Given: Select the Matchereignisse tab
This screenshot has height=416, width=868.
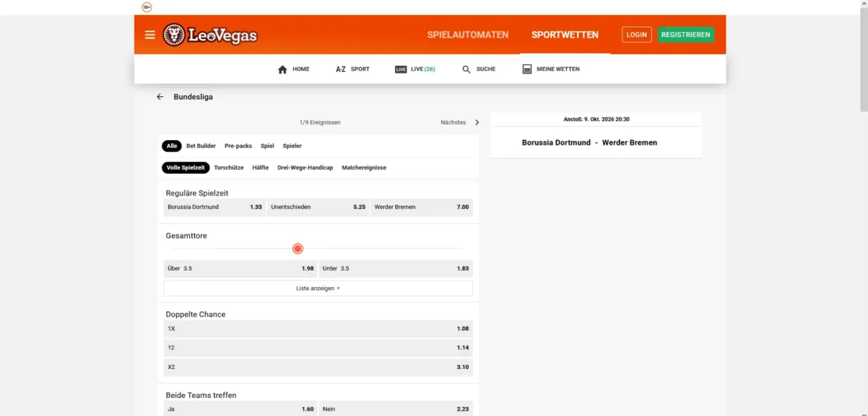Looking at the screenshot, I should coord(364,167).
